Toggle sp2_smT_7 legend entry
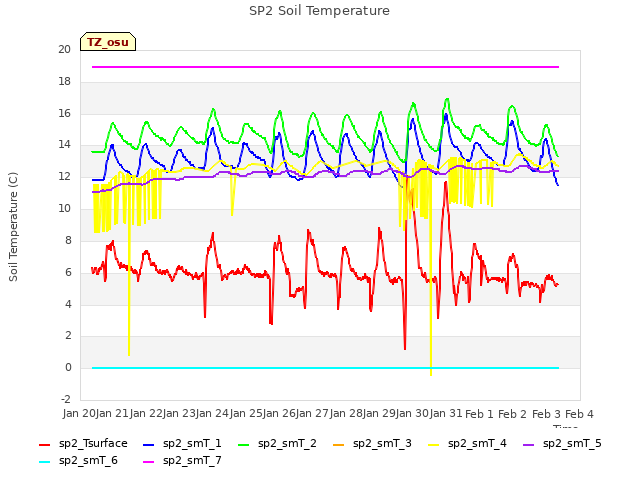This screenshot has height=480, width=640. [182, 461]
